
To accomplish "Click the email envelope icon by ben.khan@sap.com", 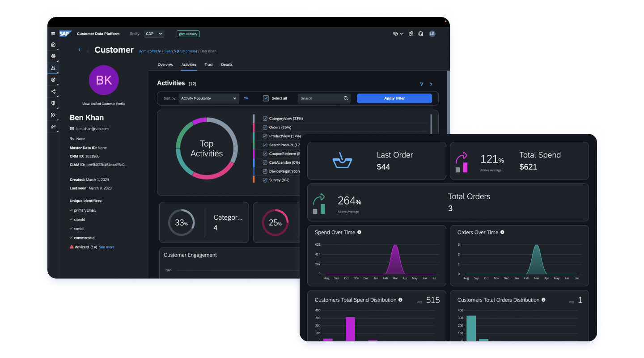I will (72, 129).
